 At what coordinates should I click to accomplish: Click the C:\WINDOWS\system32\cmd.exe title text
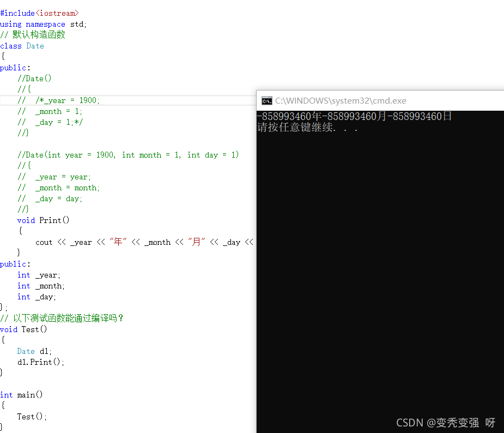[341, 101]
